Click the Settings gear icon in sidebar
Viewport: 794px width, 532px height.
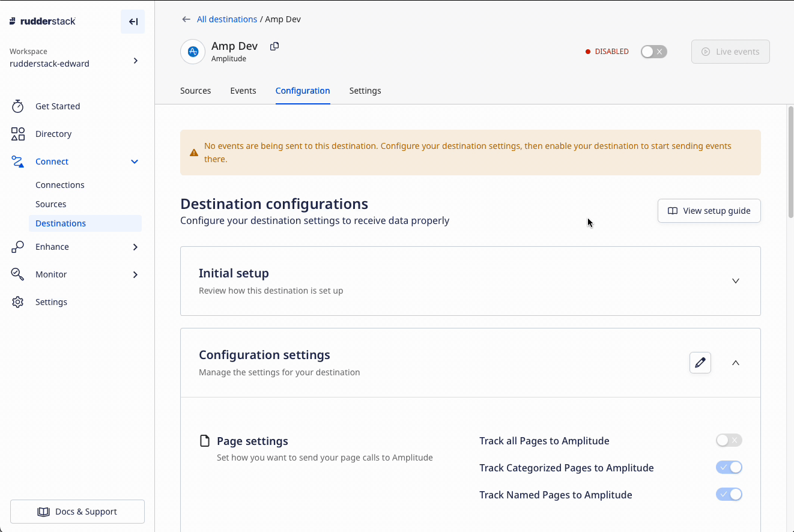pyautogui.click(x=18, y=302)
